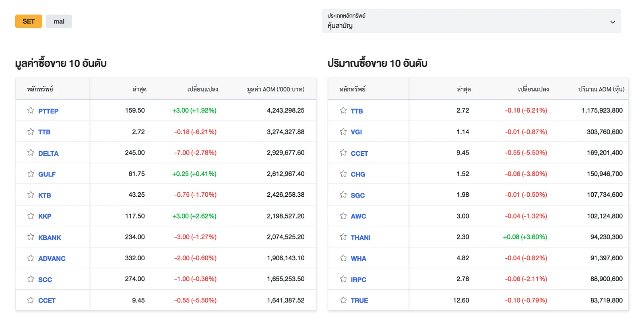The height and width of the screenshot is (317, 644).
Task: Toggle the star next to KBANK
Action: (31, 237)
